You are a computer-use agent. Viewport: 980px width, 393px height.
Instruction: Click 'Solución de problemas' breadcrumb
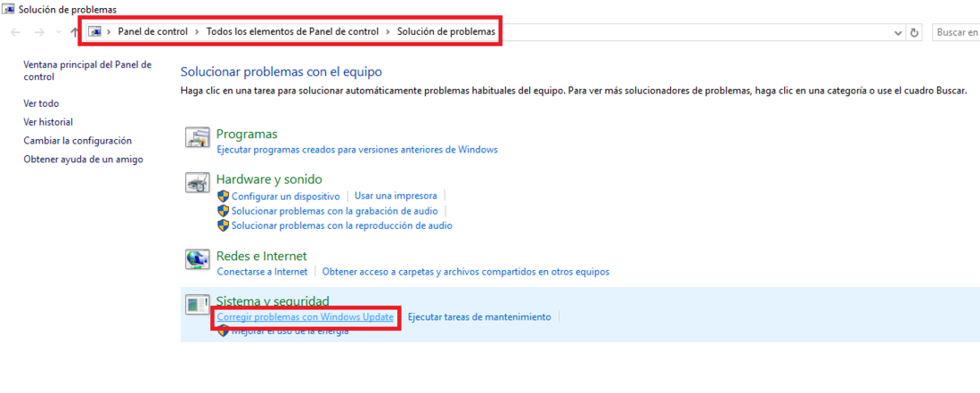click(446, 31)
